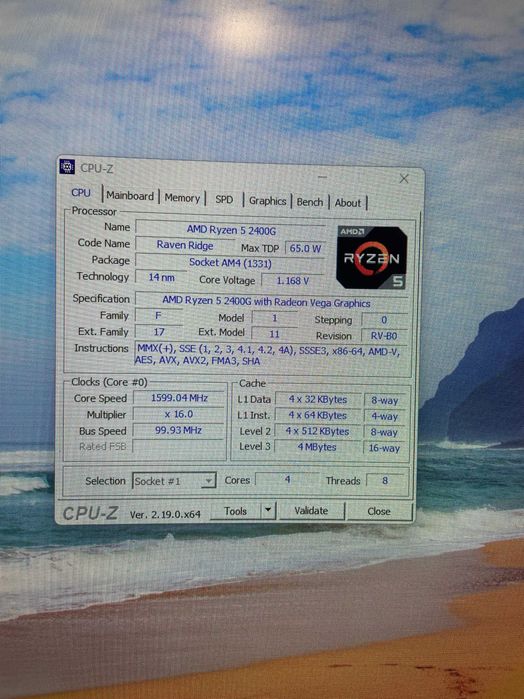Click the CPU-Z title bar app icon

[67, 166]
